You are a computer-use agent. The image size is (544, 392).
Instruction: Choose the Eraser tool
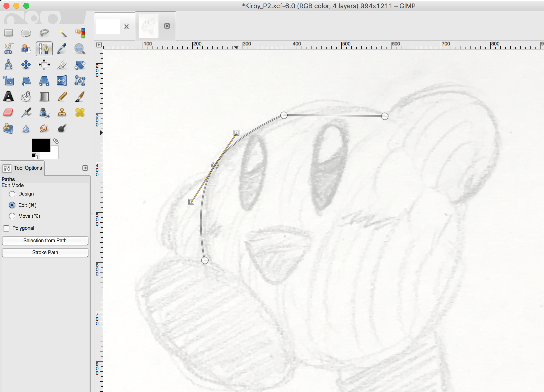8,113
